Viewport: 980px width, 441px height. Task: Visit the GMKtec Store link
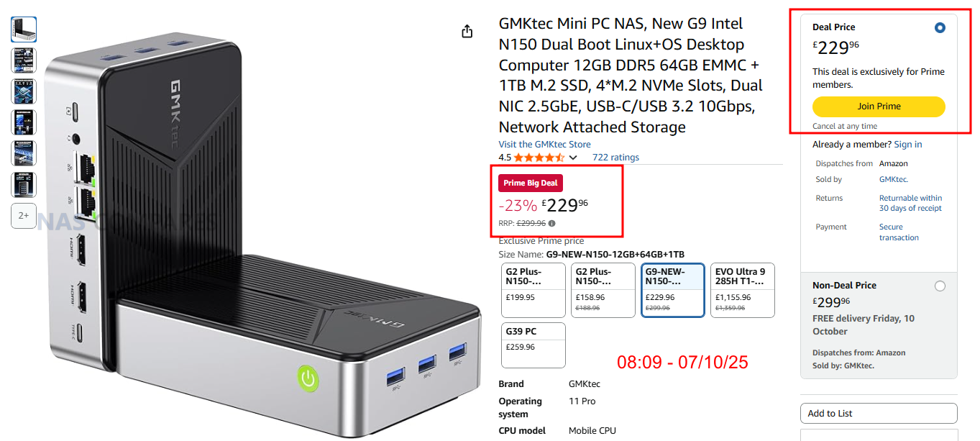coord(543,144)
